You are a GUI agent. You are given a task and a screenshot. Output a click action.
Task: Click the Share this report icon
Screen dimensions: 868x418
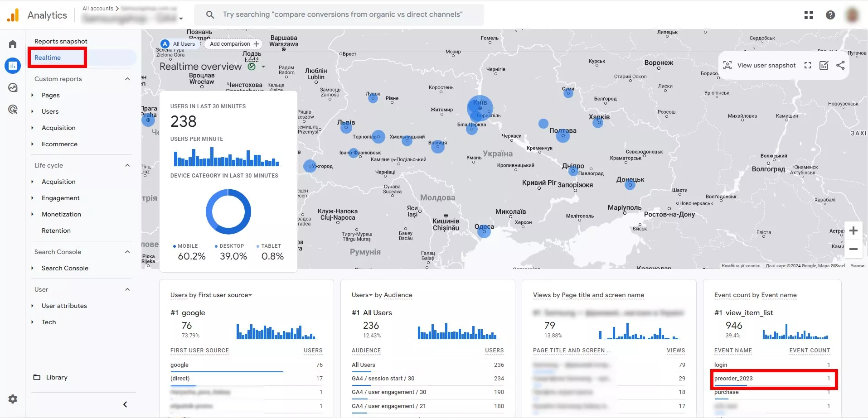[x=840, y=65]
